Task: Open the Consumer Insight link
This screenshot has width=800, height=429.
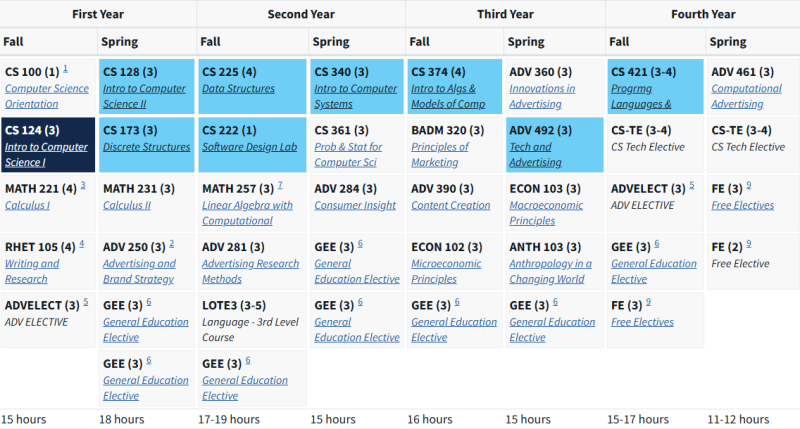Action: point(355,205)
